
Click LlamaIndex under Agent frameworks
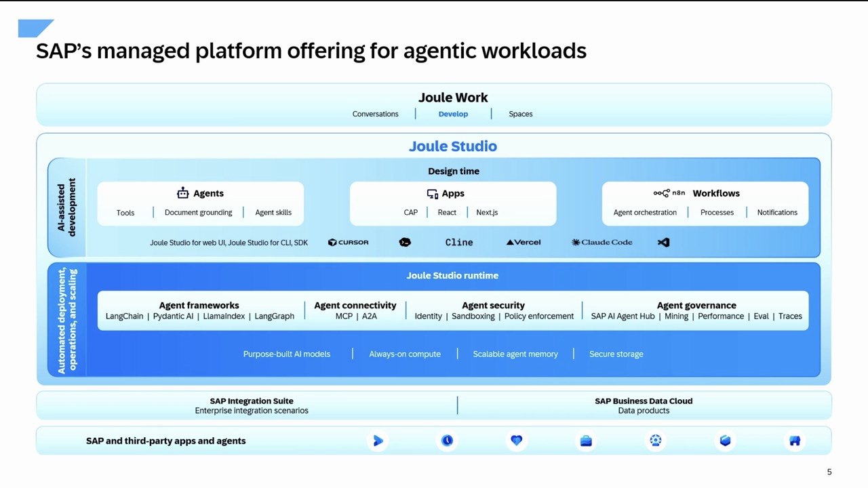tap(224, 317)
